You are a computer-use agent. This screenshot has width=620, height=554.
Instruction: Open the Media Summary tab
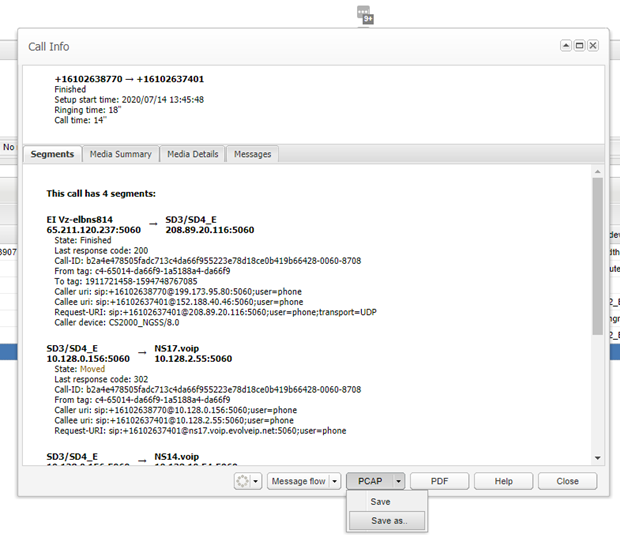[x=120, y=154]
